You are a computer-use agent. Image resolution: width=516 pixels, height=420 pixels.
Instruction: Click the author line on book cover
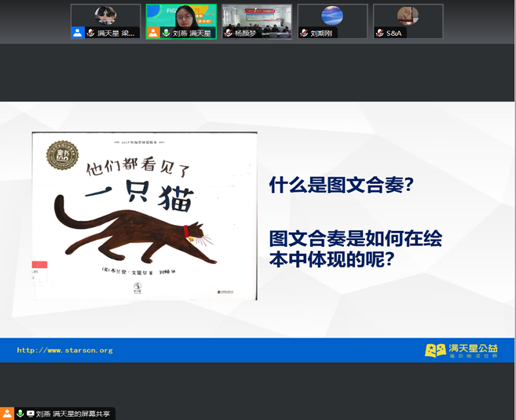click(139, 272)
